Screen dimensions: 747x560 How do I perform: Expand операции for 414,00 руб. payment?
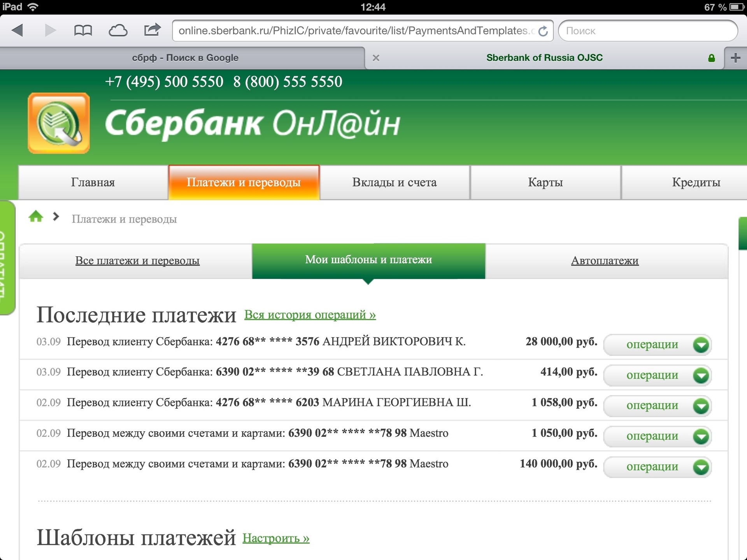pyautogui.click(x=658, y=375)
